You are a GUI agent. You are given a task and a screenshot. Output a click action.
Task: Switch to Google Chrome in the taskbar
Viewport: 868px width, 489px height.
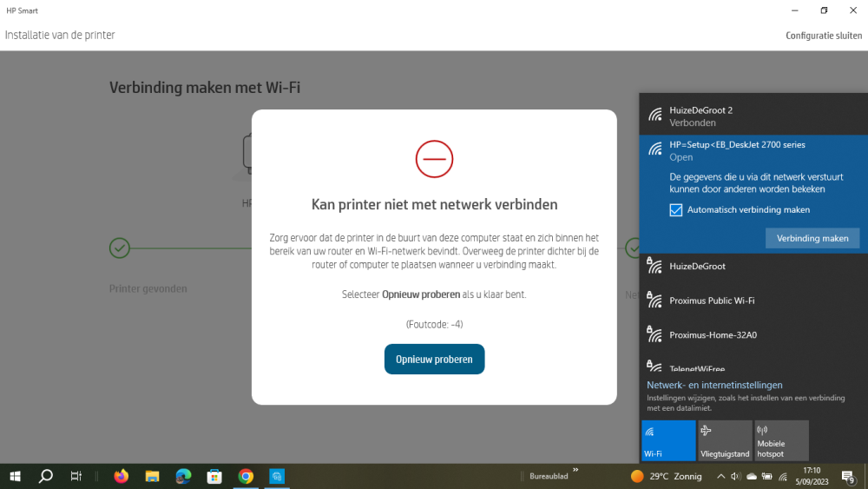(246, 476)
